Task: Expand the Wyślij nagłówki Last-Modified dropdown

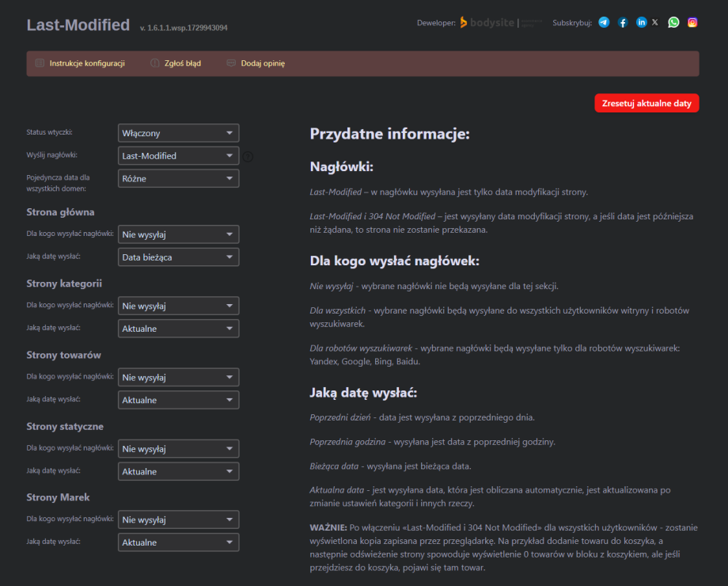Action: [178, 156]
